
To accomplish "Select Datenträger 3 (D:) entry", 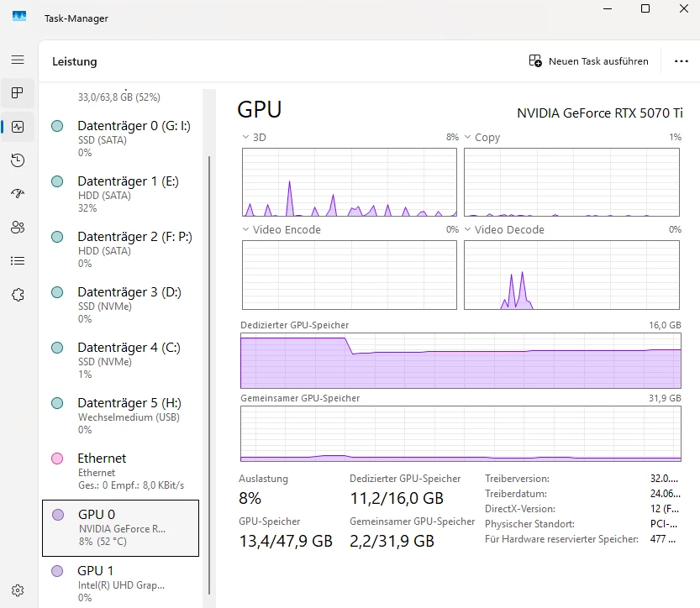I will pos(120,305).
